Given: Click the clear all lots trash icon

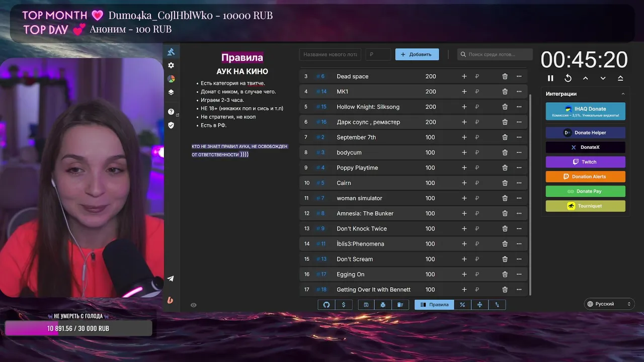Looking at the screenshot, I should (400, 305).
